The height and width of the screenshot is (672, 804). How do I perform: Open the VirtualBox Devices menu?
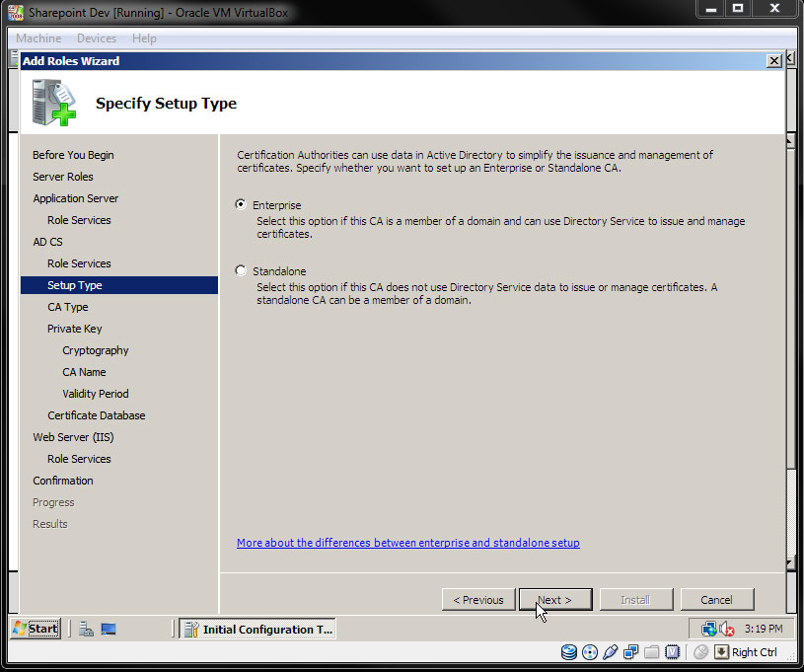click(x=97, y=38)
